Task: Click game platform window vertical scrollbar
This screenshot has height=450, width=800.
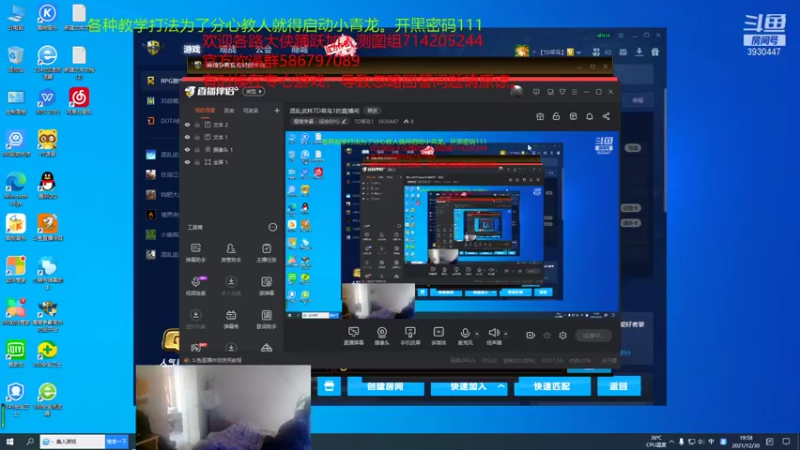Action: pos(665,151)
